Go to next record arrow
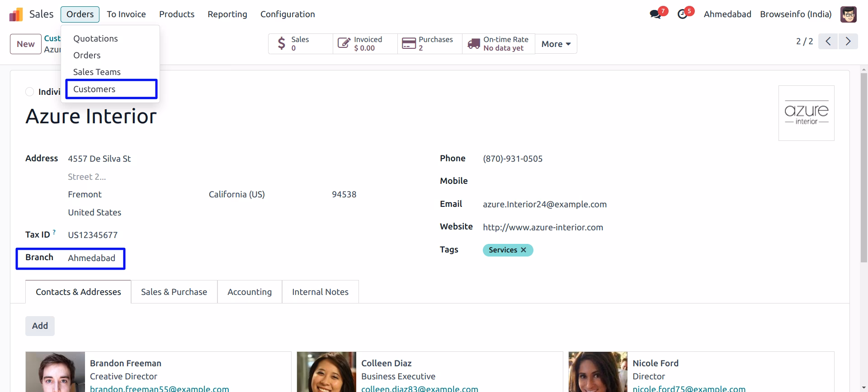The height and width of the screenshot is (392, 868). coord(848,42)
